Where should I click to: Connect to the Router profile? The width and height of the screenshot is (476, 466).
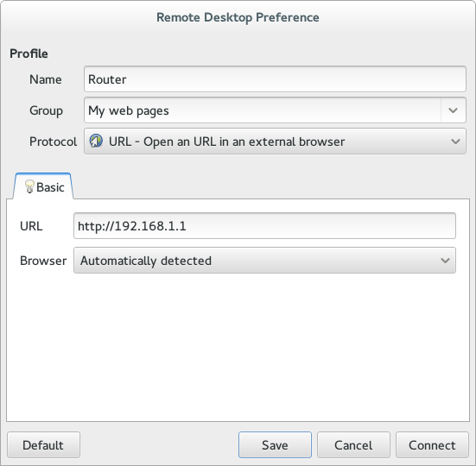click(x=432, y=444)
